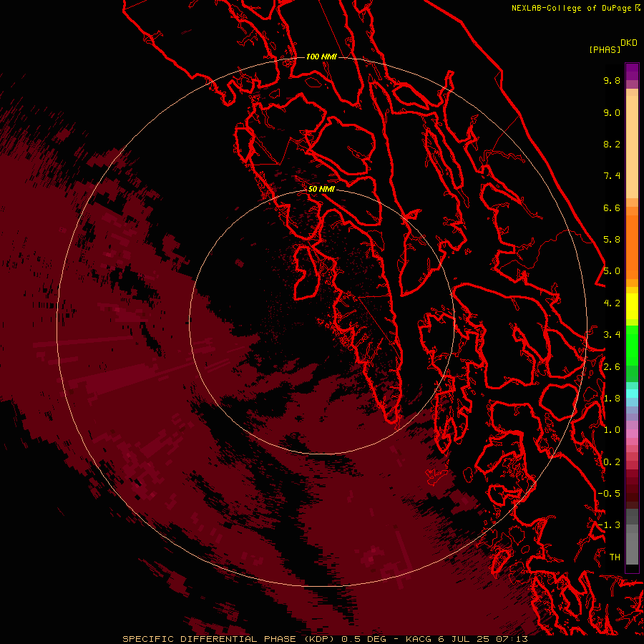This screenshot has width=644, height=644.
Task: Pick the yellow segment beside 4.2
Action: pos(632,305)
